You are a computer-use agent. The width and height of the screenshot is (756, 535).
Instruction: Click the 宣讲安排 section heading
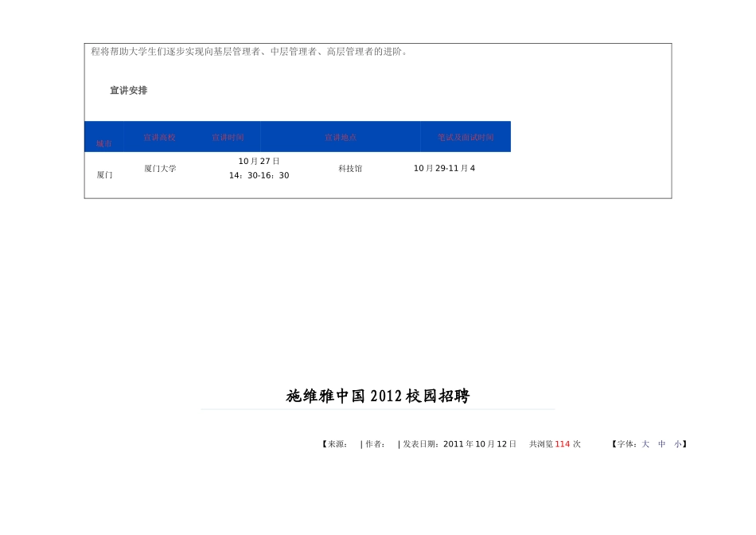[x=128, y=90]
